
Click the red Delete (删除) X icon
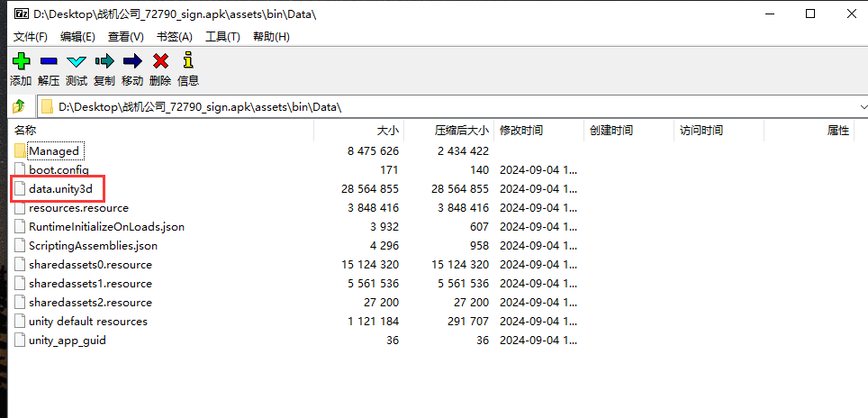[160, 60]
